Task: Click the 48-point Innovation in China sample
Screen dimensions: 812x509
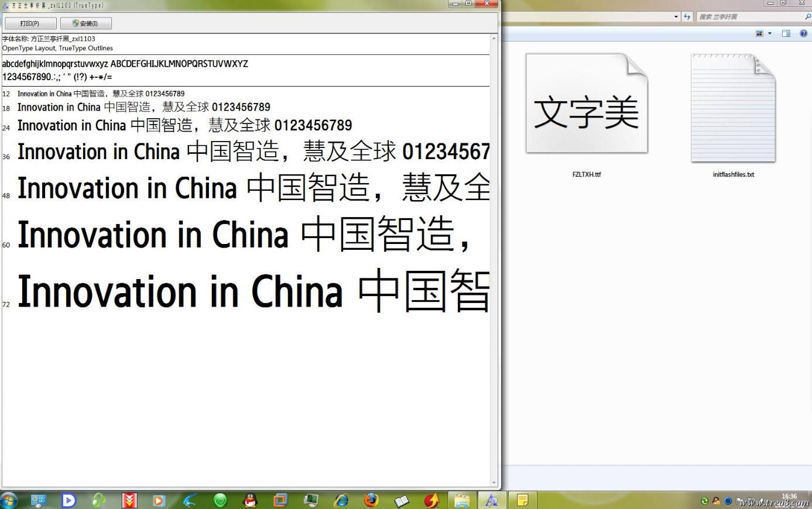Action: point(253,188)
